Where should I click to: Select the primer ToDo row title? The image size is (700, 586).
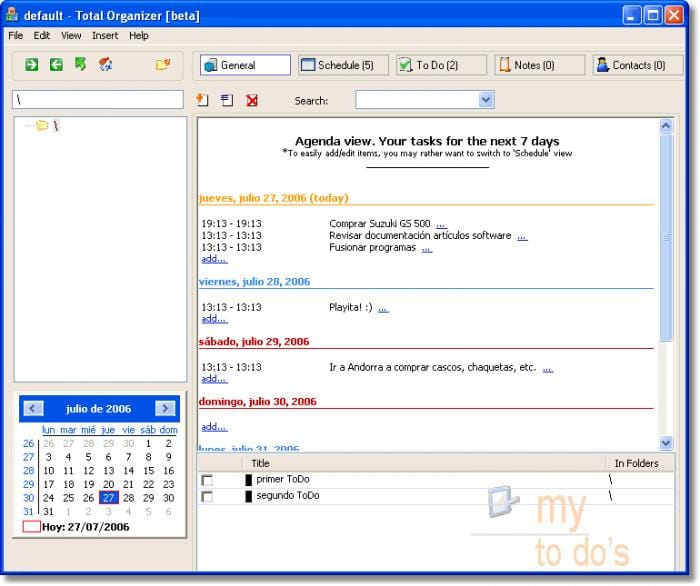point(283,479)
